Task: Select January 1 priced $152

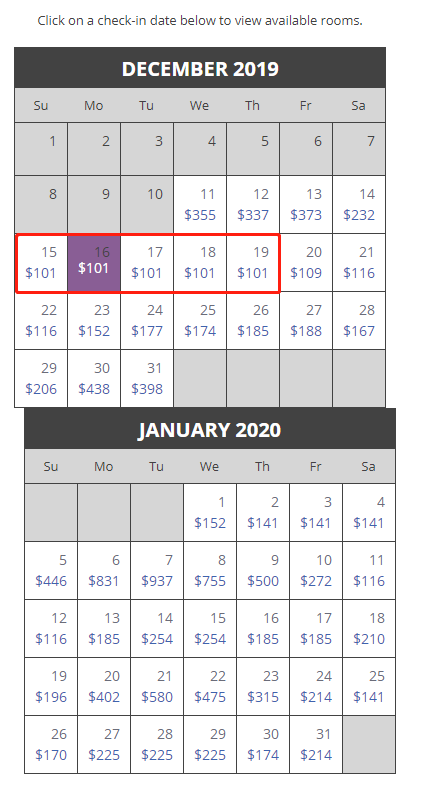Action: [210, 513]
